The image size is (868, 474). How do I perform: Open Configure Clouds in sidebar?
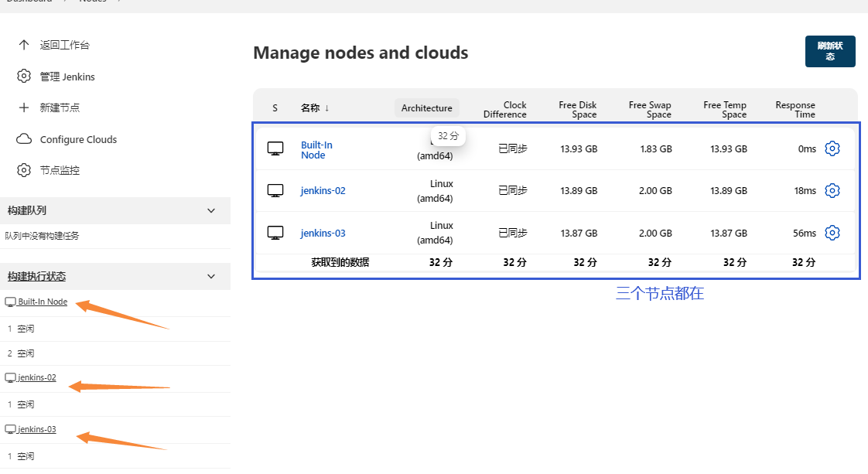tap(78, 139)
